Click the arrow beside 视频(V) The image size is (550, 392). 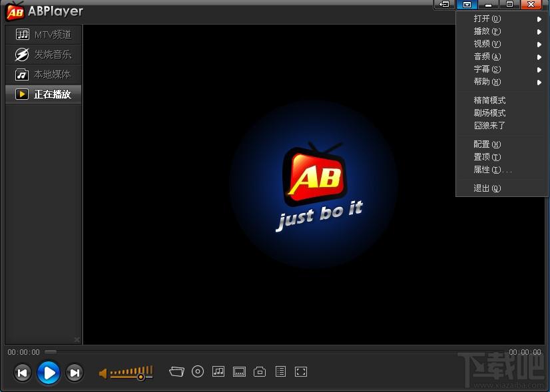(539, 45)
